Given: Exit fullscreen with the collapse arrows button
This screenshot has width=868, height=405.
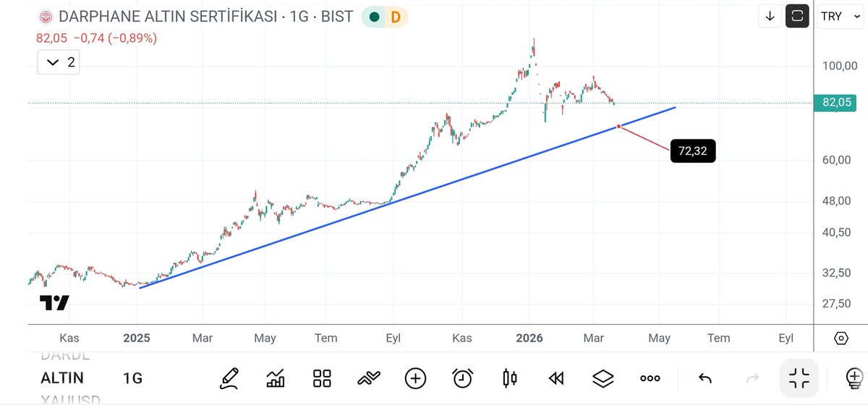Looking at the screenshot, I should [x=799, y=378].
